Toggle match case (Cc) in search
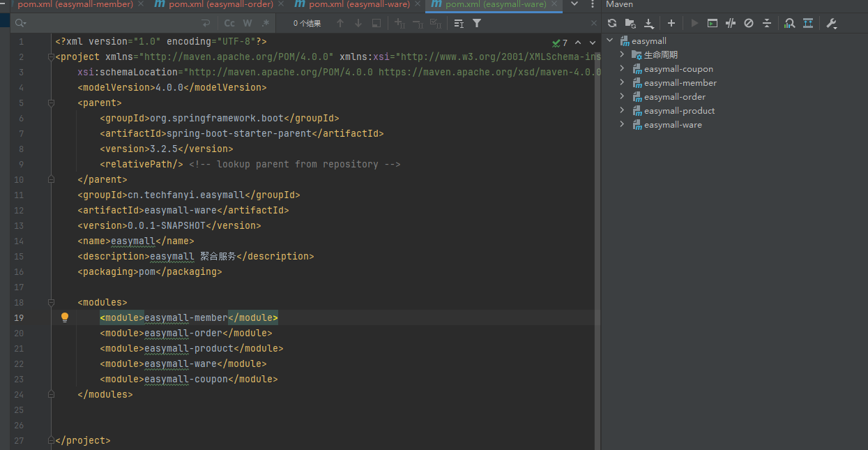Image resolution: width=868 pixels, height=450 pixels. pyautogui.click(x=229, y=23)
